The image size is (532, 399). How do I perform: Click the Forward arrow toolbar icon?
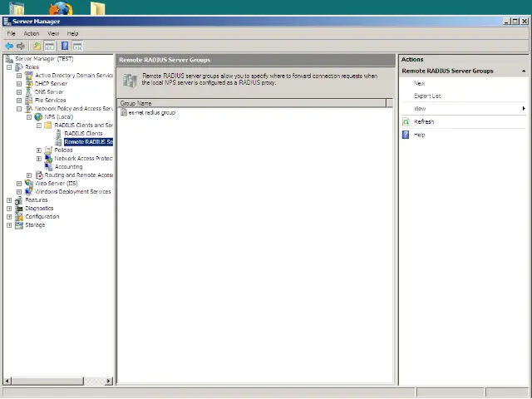point(21,46)
